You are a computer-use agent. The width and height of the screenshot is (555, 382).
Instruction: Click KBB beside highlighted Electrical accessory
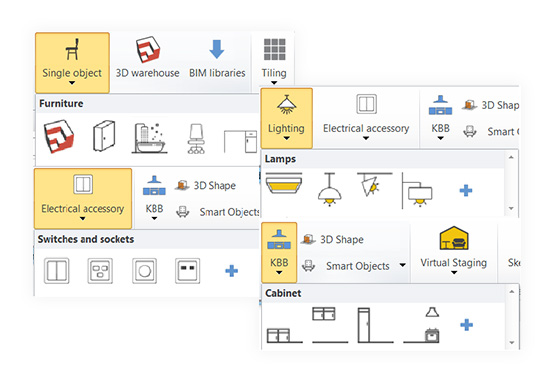[x=154, y=198]
